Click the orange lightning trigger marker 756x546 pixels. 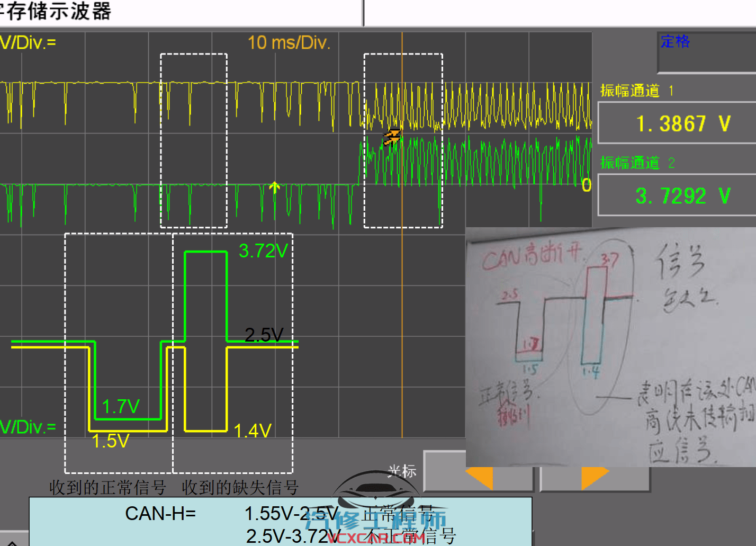coord(391,137)
